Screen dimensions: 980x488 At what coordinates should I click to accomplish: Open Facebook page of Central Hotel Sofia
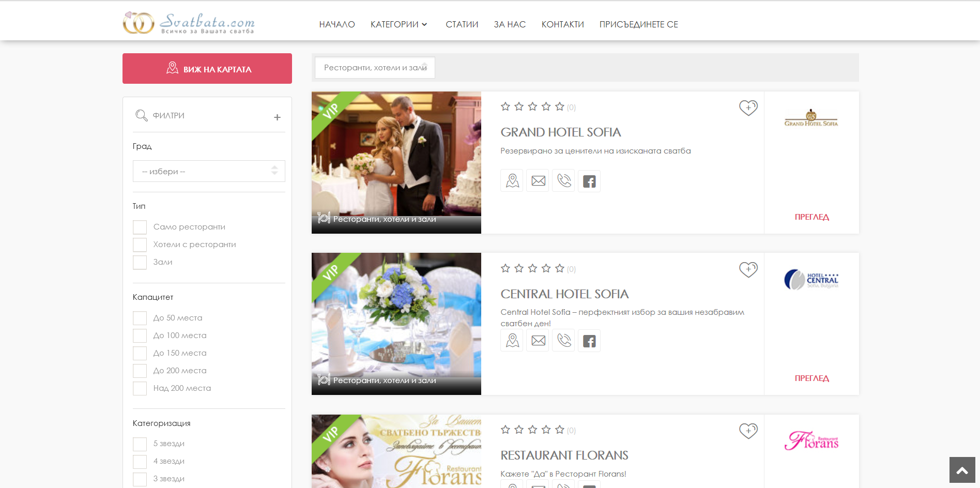click(589, 341)
